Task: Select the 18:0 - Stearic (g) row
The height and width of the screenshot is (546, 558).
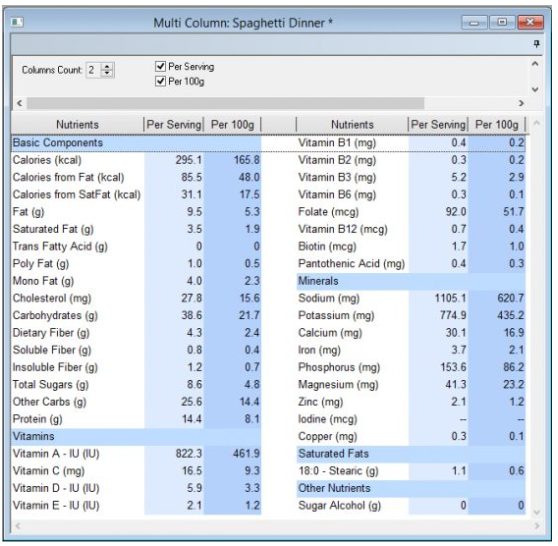Action: [411, 471]
